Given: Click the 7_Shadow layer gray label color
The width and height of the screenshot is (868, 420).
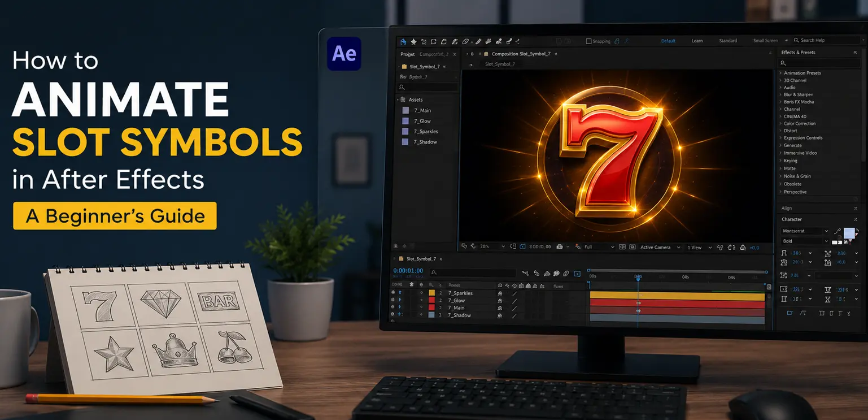Looking at the screenshot, I should point(432,315).
